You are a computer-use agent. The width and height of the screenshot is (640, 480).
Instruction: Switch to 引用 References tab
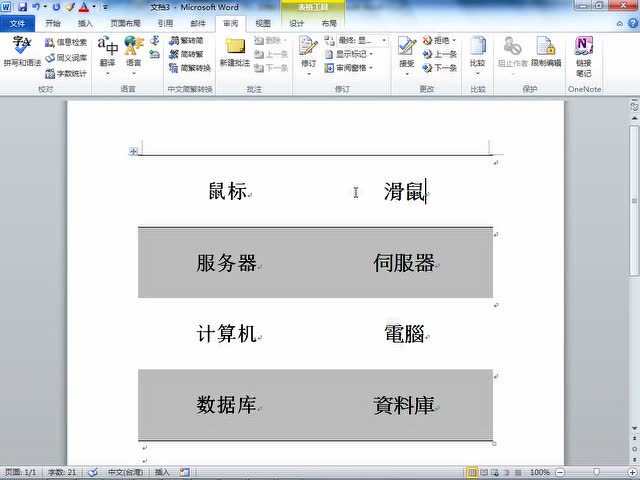pos(165,24)
